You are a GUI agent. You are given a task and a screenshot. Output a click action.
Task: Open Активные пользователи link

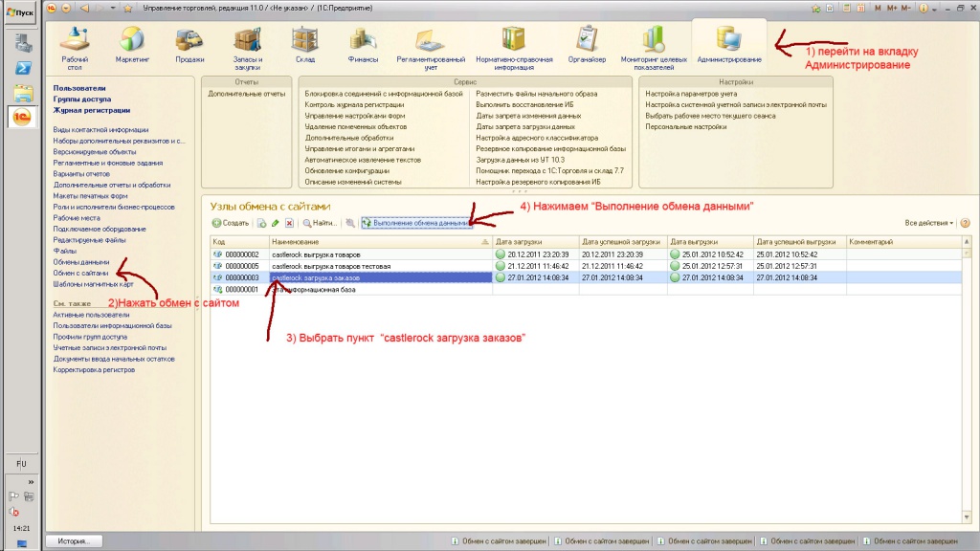click(x=91, y=315)
